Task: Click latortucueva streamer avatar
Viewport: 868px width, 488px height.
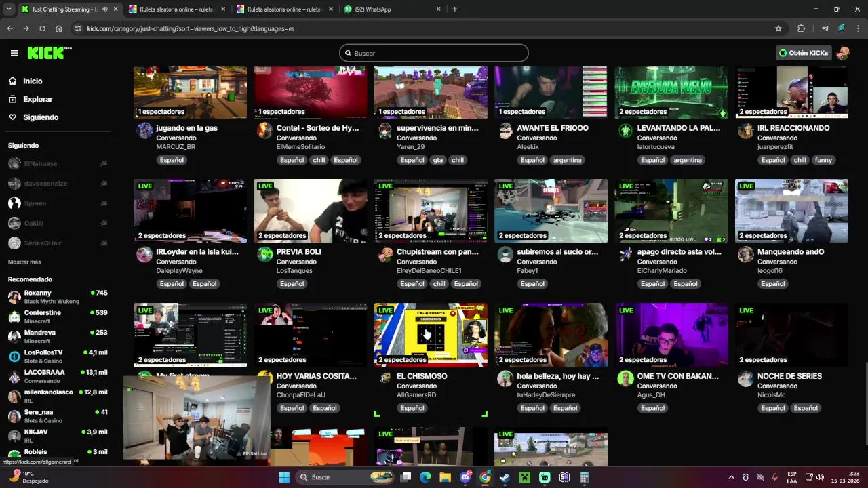Action: tap(625, 131)
